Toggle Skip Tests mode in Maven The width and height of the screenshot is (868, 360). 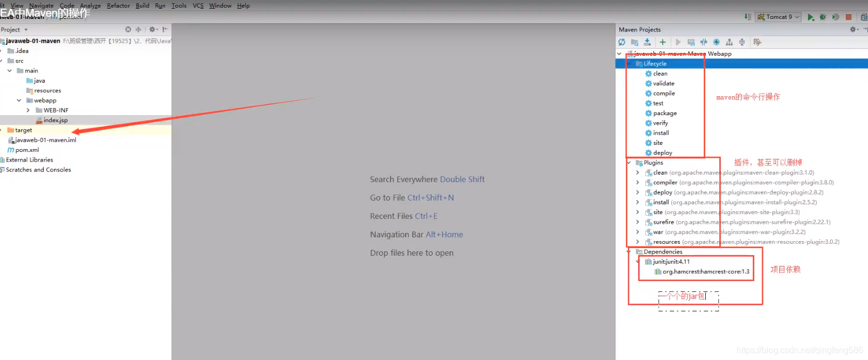tap(717, 42)
